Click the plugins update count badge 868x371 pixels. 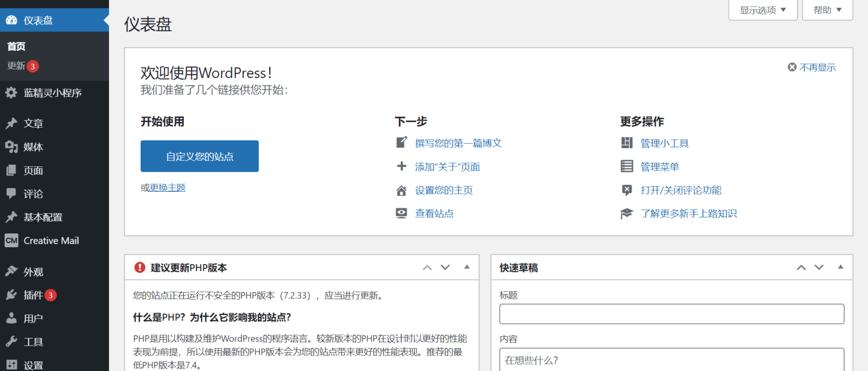(x=50, y=295)
